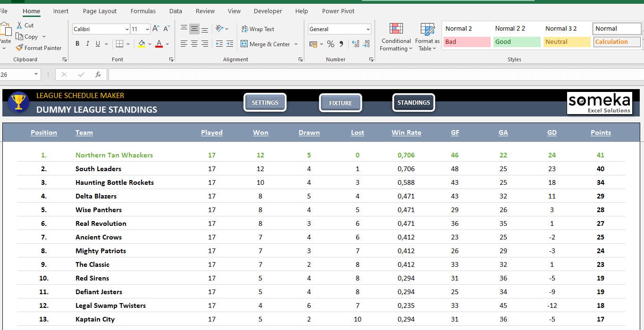Toggle underline formatting
This screenshot has width=644, height=330.
click(98, 44)
